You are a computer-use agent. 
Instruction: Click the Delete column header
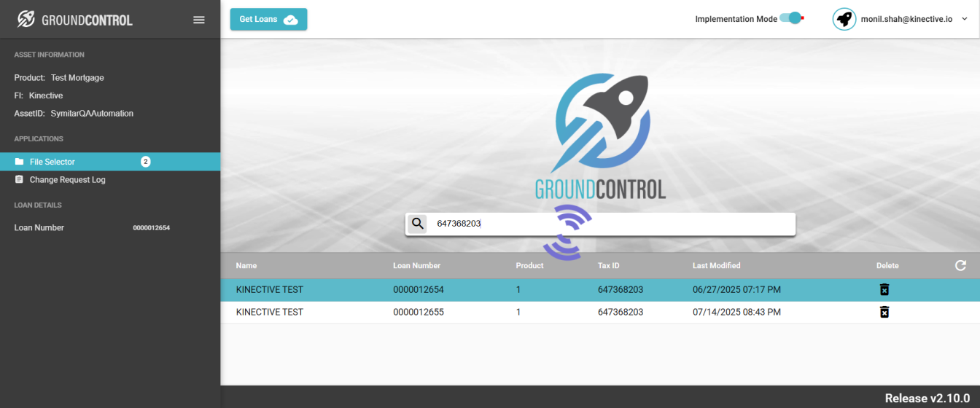(x=887, y=266)
